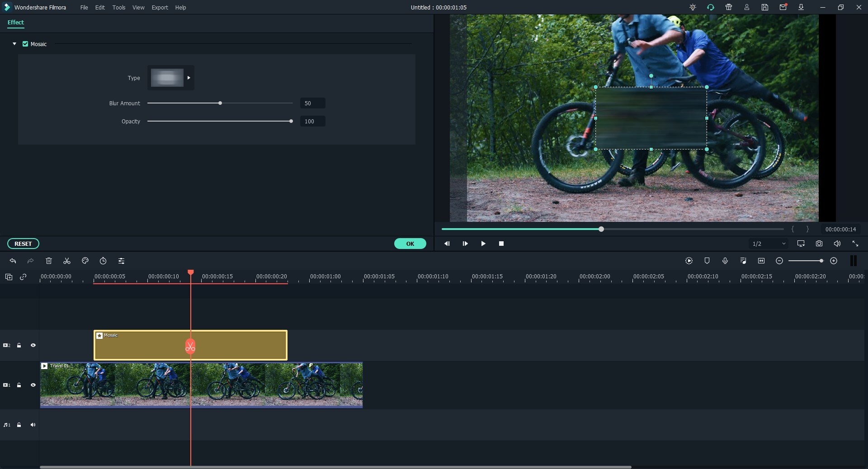Click the speed/duration clock icon

(103, 261)
